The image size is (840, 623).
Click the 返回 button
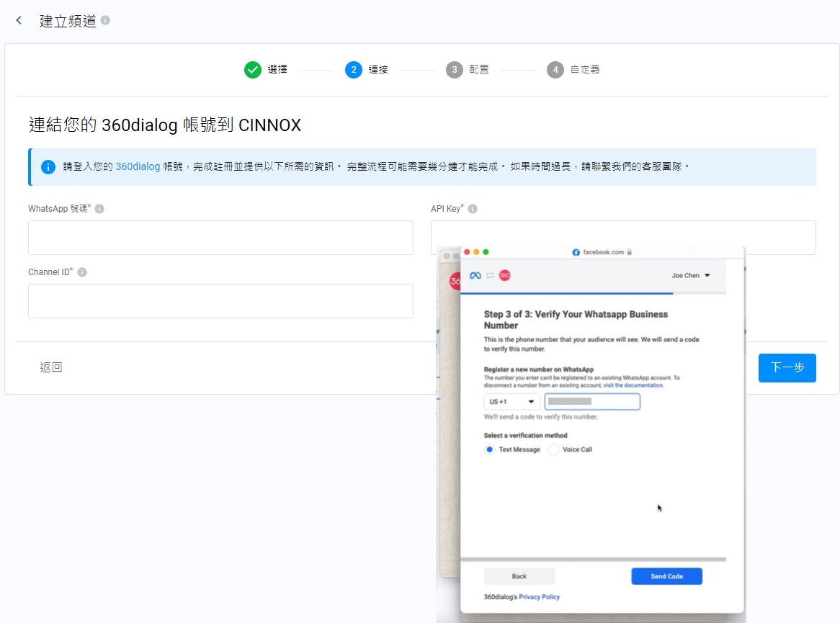tap(51, 367)
